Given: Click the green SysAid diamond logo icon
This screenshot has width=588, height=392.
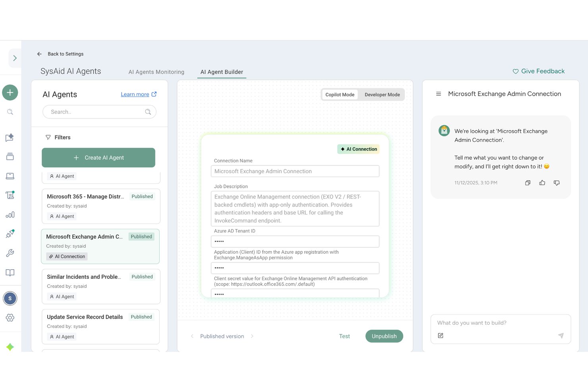Looking at the screenshot, I should coord(10,347).
